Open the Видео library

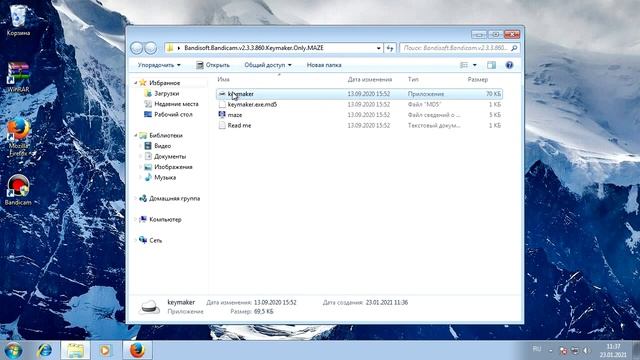coord(162,146)
